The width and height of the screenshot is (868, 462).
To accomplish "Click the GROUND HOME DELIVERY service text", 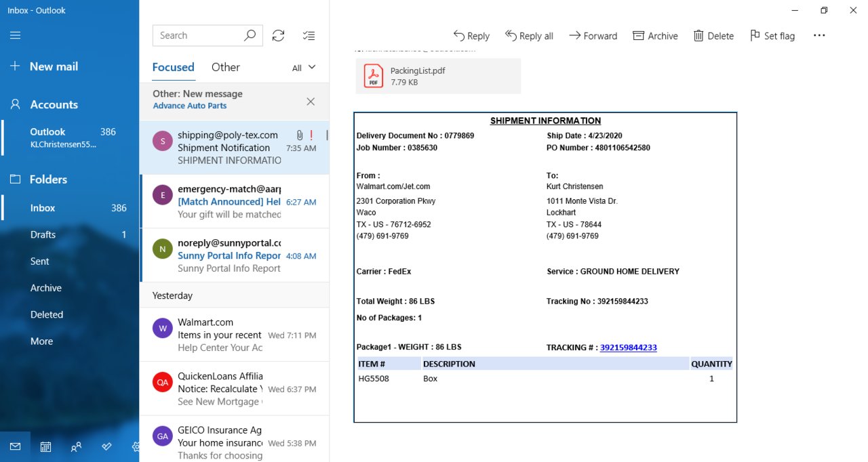I will click(629, 272).
